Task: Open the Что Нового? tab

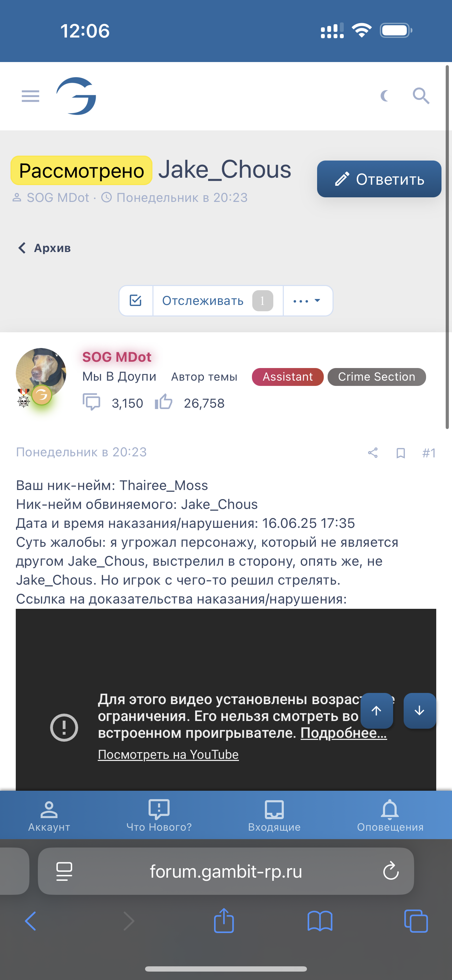Action: click(x=159, y=816)
